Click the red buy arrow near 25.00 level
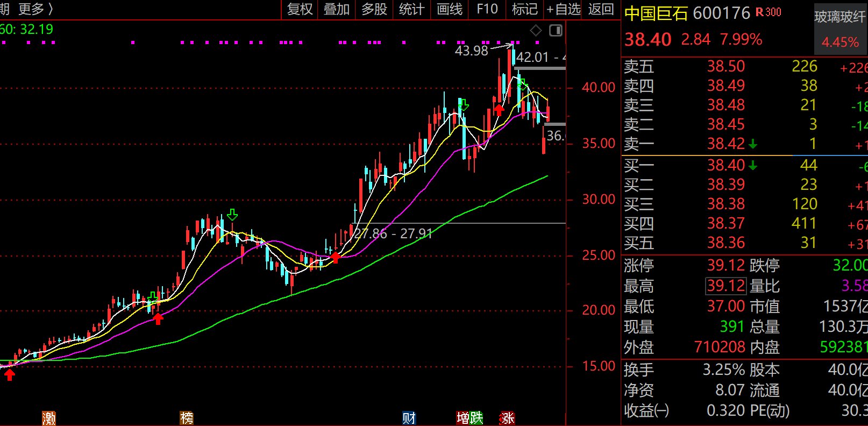This screenshot has width=868, height=426. point(336,257)
